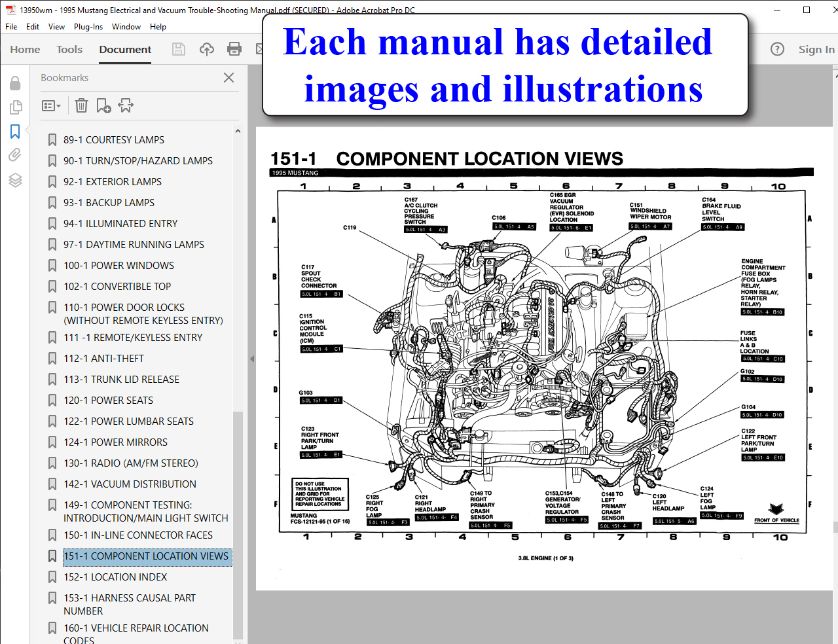Click the upload to cloud icon
The height and width of the screenshot is (644, 838).
[207, 49]
